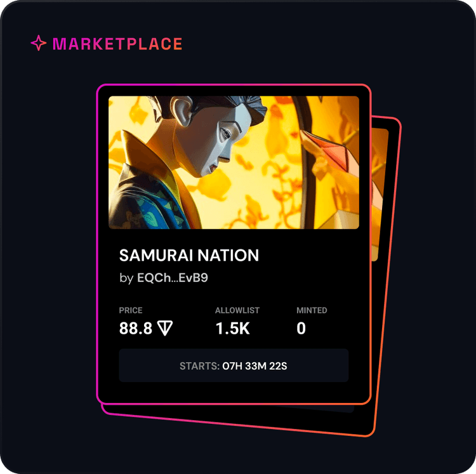
Task: Click the 1.5K allowlist count
Action: pos(232,328)
